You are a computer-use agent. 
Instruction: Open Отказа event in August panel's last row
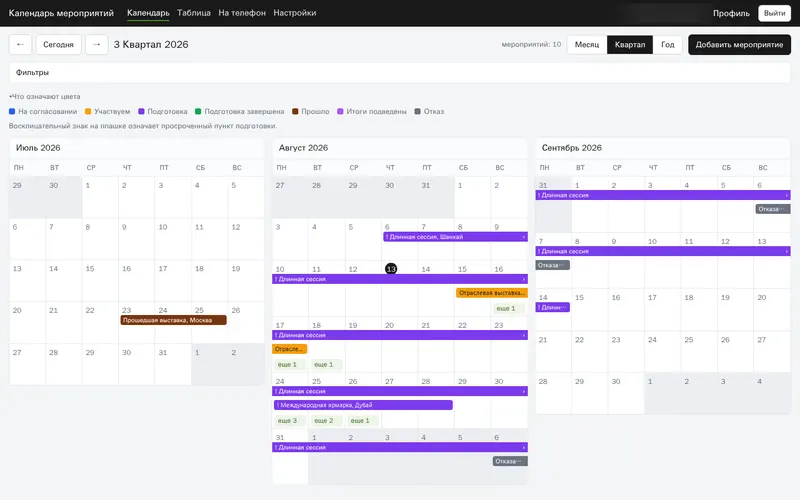pyautogui.click(x=510, y=461)
